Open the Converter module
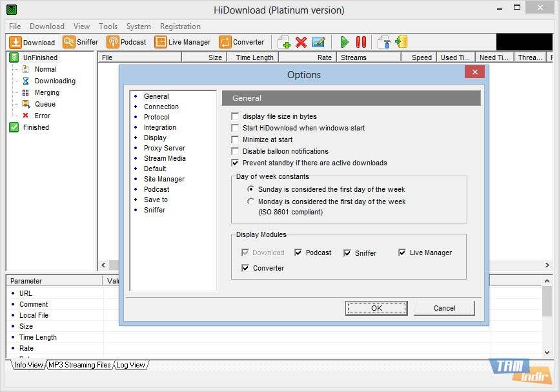559x392 pixels. point(241,42)
